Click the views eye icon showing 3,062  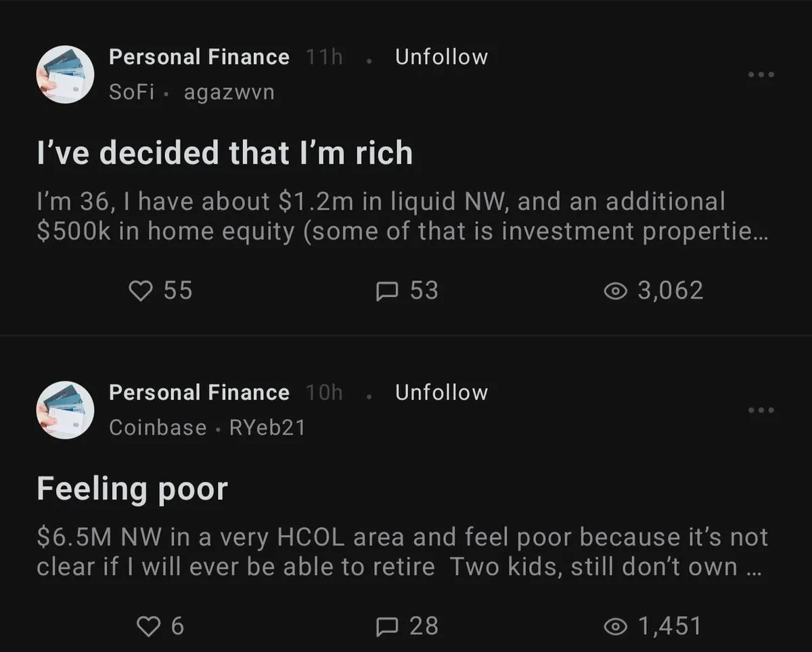pos(614,291)
